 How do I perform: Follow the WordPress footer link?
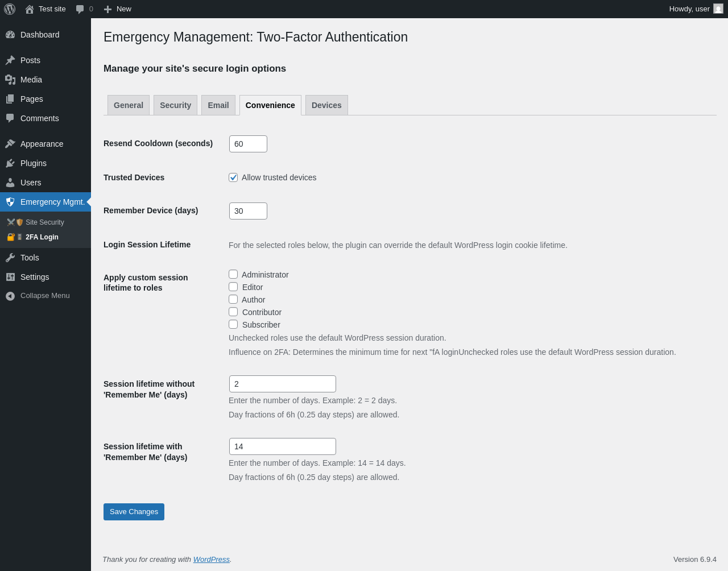click(211, 560)
